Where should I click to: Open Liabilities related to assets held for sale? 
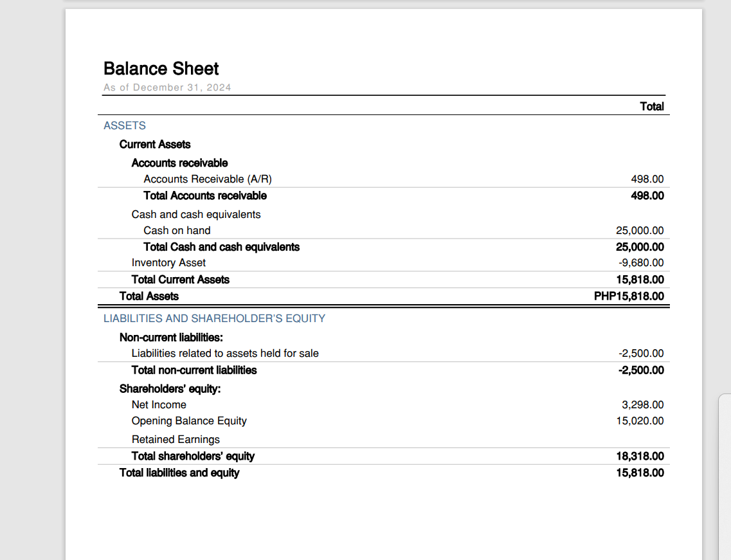coord(225,354)
